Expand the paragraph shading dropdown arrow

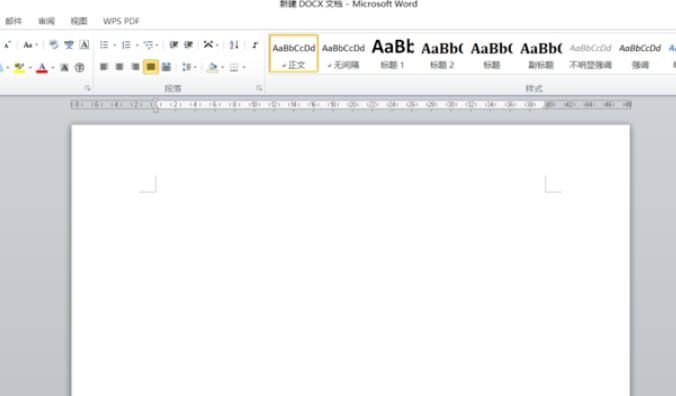[222, 68]
